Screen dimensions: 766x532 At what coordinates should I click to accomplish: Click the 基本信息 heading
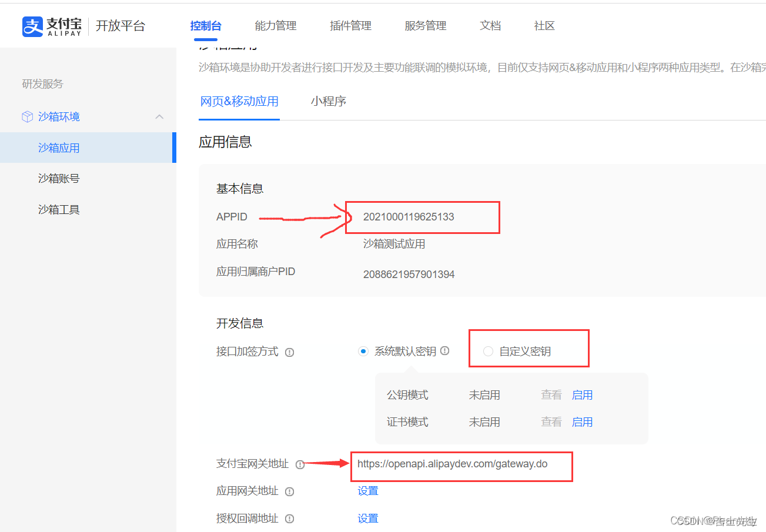pyautogui.click(x=240, y=189)
